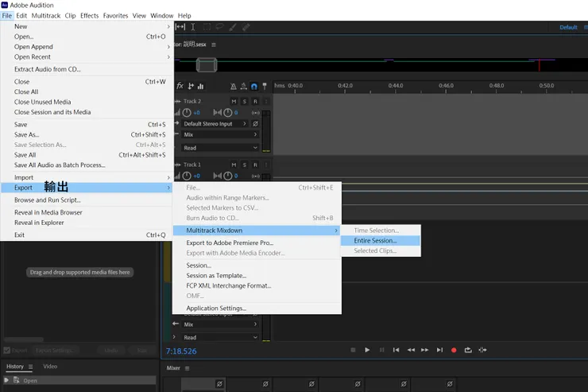Click the Stop transport button

pos(352,350)
